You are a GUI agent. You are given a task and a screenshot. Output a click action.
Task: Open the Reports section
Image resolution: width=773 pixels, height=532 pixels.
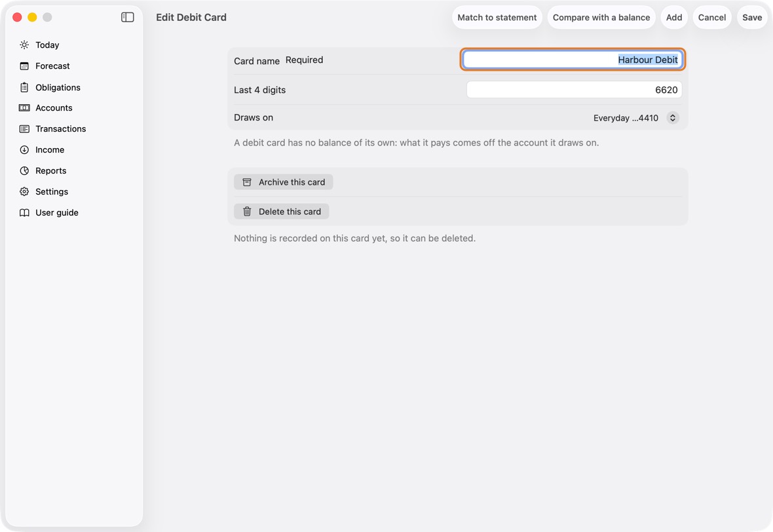[51, 170]
